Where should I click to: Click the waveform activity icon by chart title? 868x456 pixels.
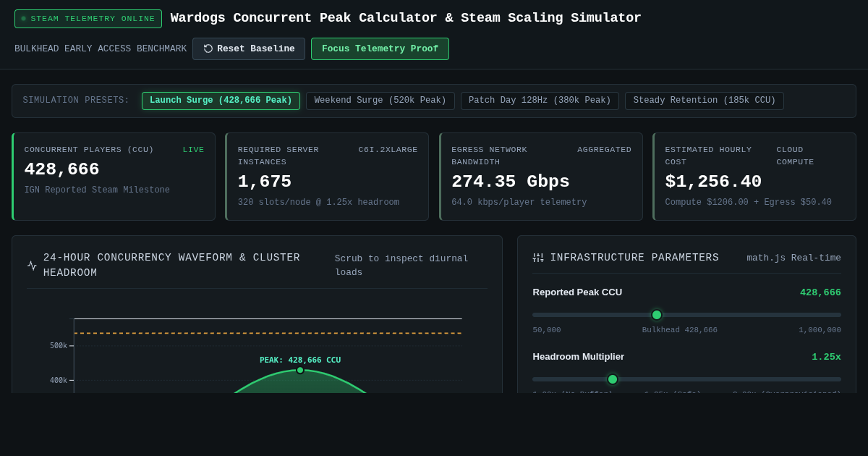point(32,266)
